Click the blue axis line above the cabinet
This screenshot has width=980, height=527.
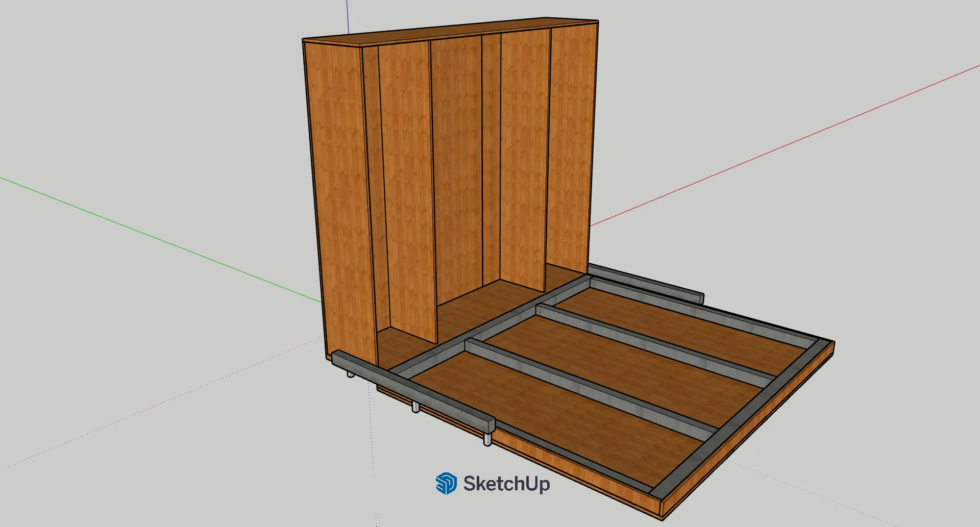[x=348, y=15]
